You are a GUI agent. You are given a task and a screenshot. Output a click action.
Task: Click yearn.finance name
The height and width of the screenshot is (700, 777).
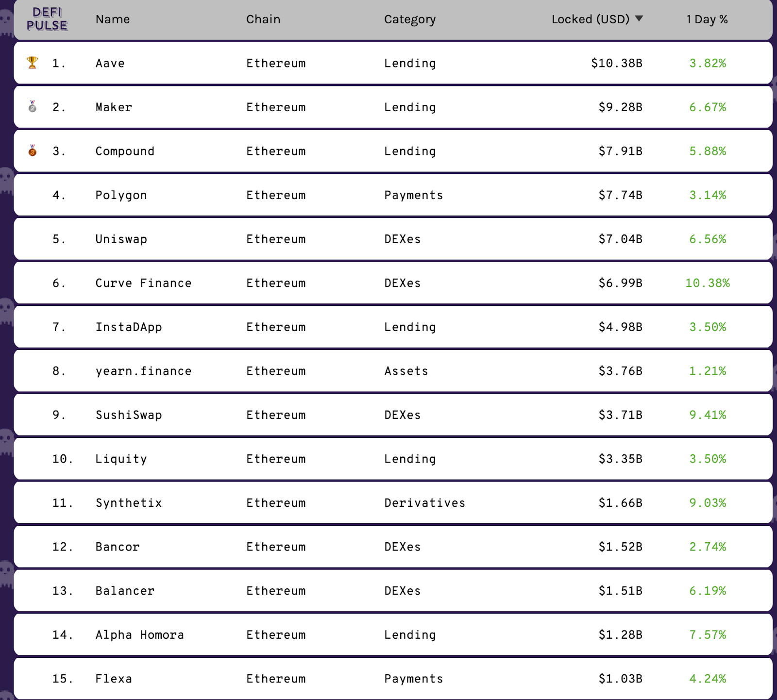click(x=143, y=371)
